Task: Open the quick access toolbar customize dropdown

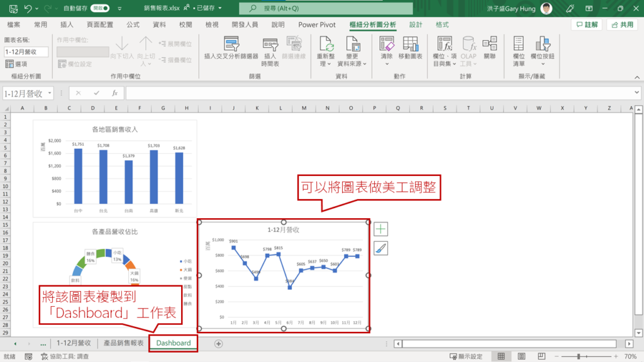Action: point(119,8)
